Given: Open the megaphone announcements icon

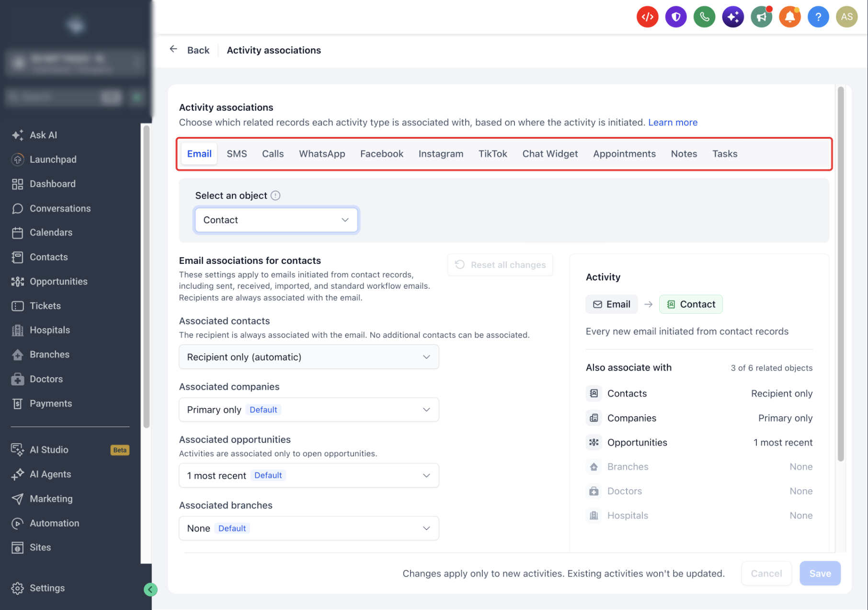Looking at the screenshot, I should (761, 17).
